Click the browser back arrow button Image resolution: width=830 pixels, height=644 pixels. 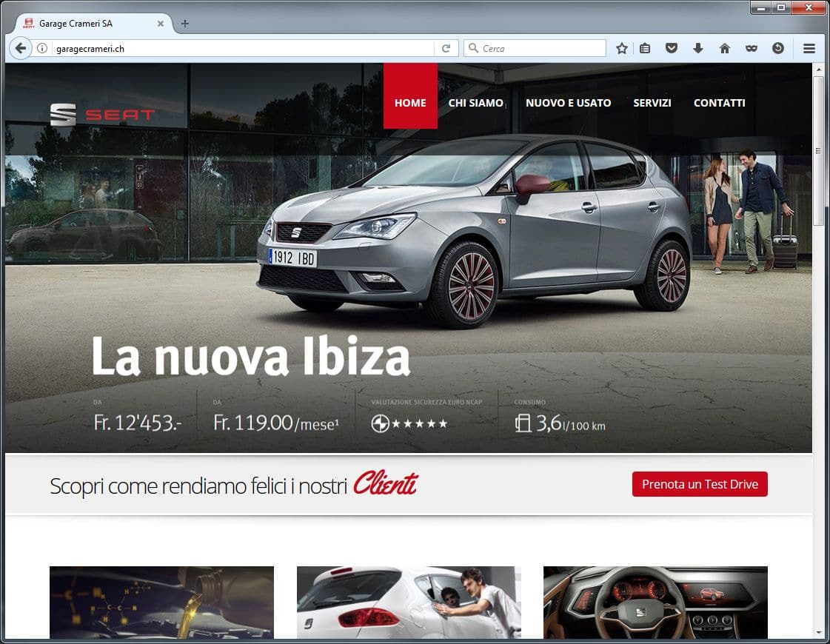point(21,48)
